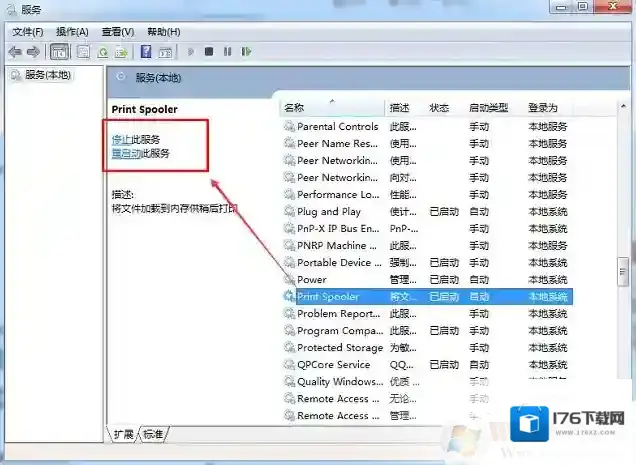Click the gear icon beside Print Spooler
Image resolution: width=636 pixels, height=465 pixels.
(289, 297)
